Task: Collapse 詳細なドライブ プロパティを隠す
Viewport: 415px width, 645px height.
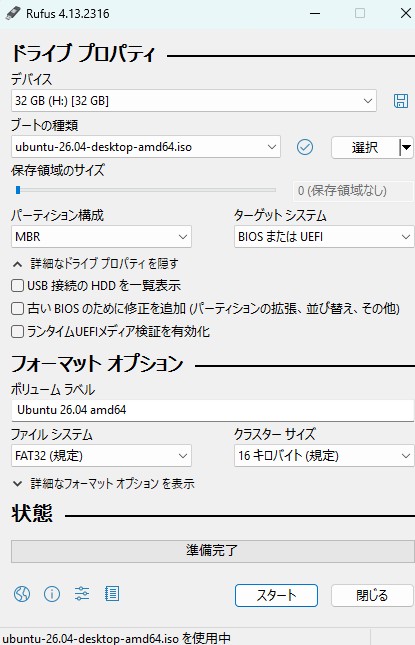Action: (x=95, y=264)
